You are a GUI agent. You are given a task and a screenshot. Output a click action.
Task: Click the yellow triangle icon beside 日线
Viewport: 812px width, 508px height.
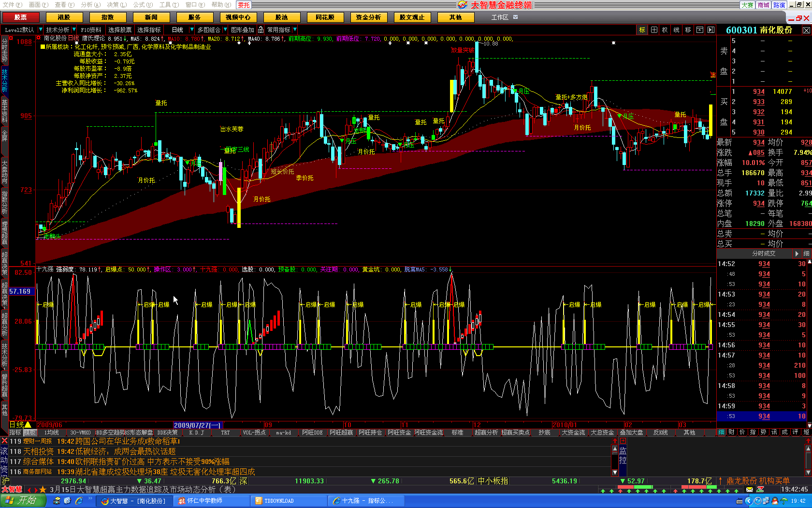click(28, 425)
